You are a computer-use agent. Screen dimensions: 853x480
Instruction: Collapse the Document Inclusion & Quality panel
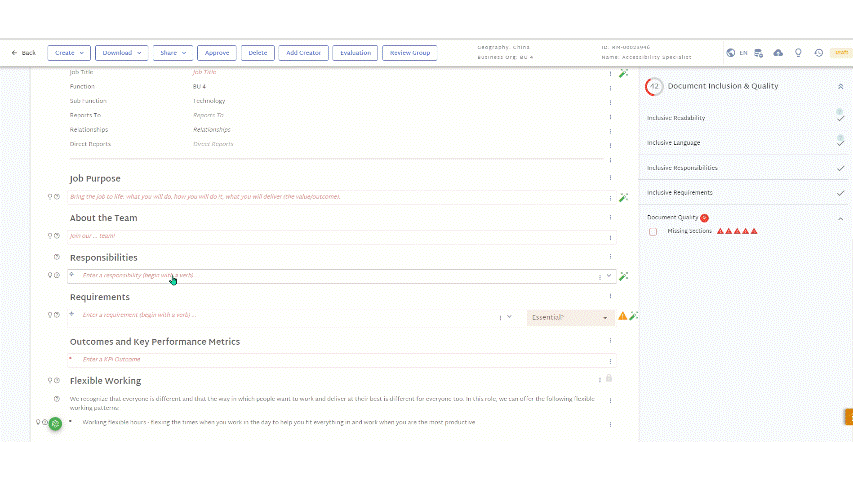point(840,87)
